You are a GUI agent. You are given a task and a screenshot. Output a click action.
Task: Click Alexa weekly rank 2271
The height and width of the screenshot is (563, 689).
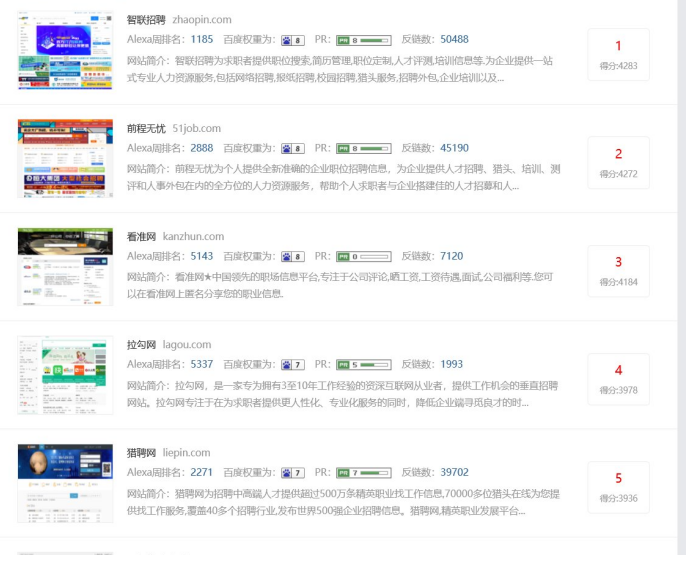(x=201, y=472)
